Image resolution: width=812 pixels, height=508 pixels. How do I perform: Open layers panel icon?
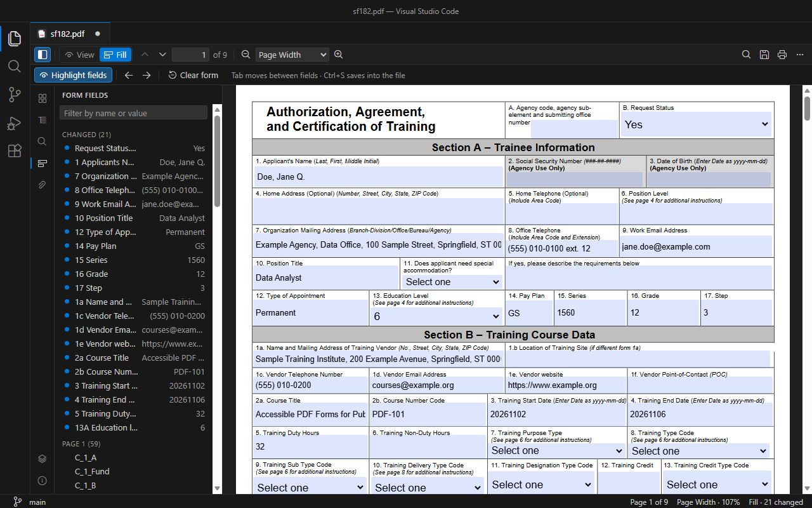point(43,458)
